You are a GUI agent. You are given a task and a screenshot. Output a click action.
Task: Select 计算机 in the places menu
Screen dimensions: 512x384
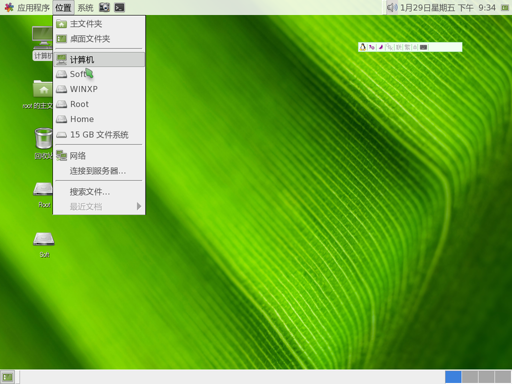coord(99,60)
